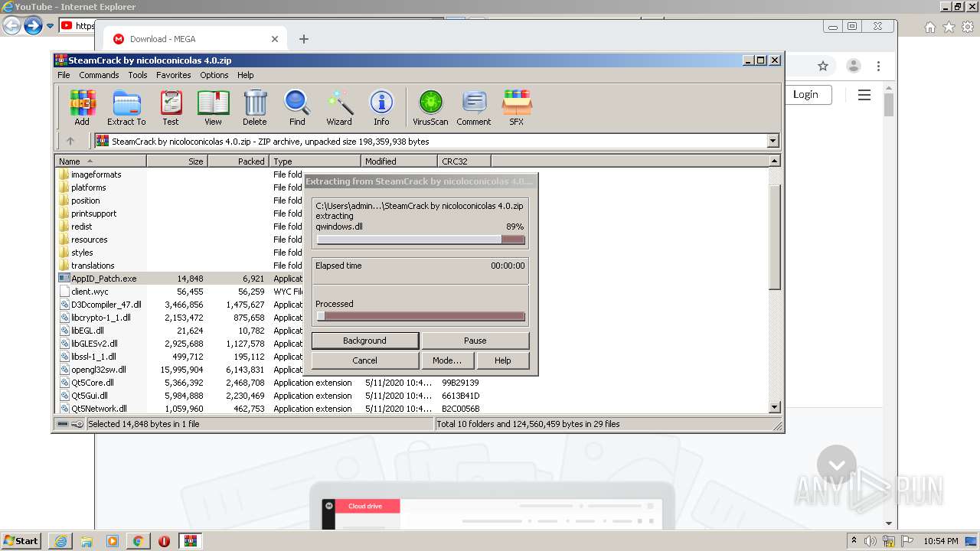Click the Extract To toolbar icon
This screenshot has height=551, width=980.
pos(126,107)
